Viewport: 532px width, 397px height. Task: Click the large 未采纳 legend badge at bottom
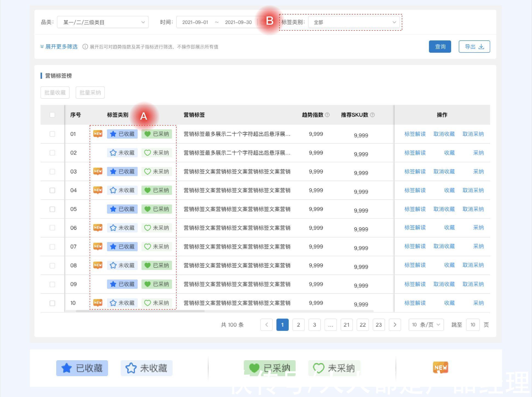pyautogui.click(x=334, y=368)
